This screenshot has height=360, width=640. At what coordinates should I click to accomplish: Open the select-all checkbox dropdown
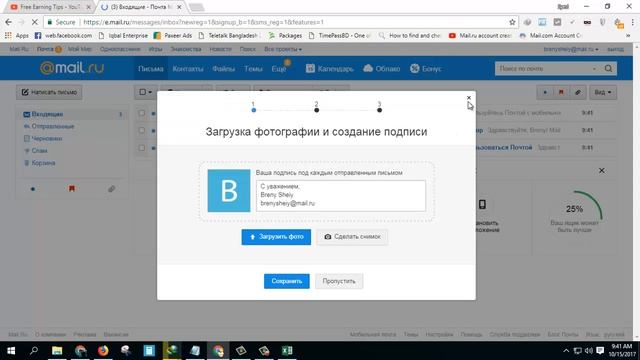(x=145, y=92)
